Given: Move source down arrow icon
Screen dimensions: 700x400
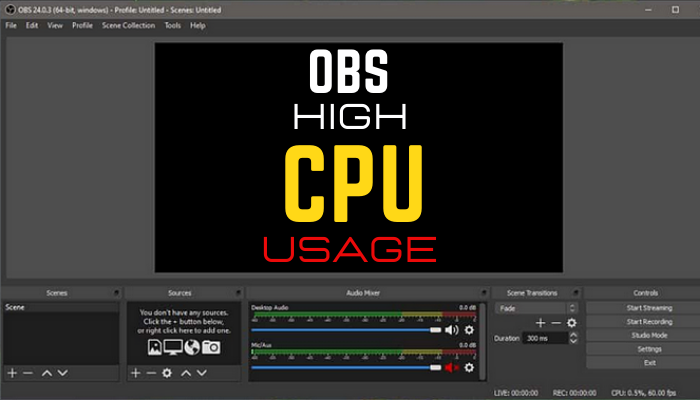Looking at the screenshot, I should (202, 373).
